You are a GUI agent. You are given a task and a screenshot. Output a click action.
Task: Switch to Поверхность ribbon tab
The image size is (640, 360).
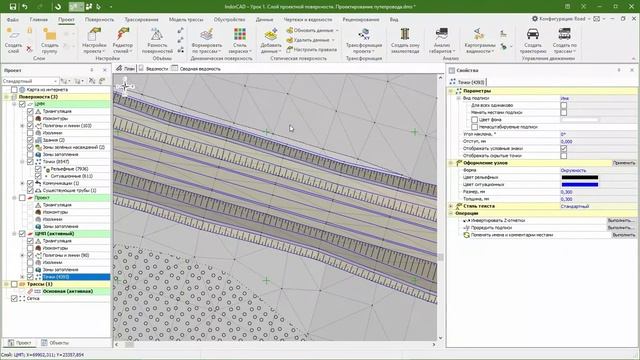(99, 19)
